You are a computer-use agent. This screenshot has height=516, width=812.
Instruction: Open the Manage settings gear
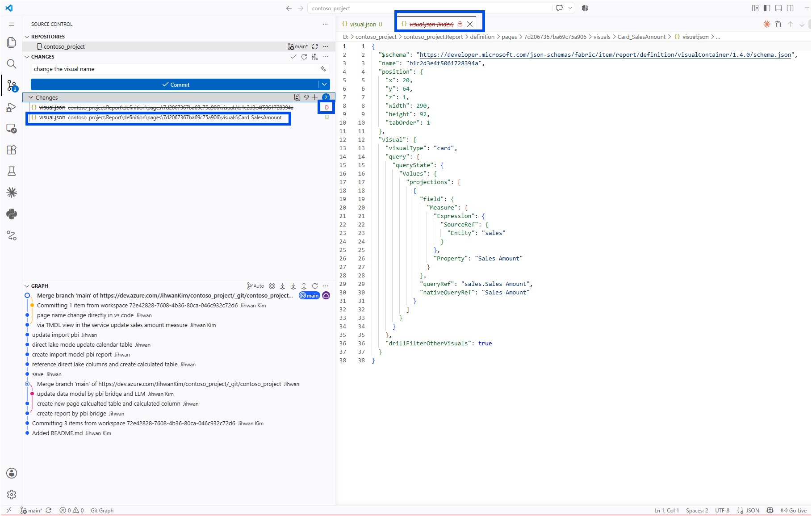[x=12, y=495]
